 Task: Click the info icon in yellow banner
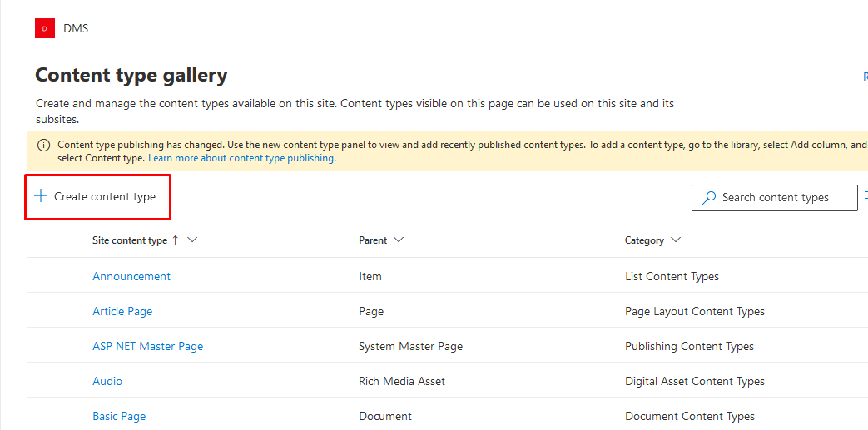pyautogui.click(x=43, y=146)
